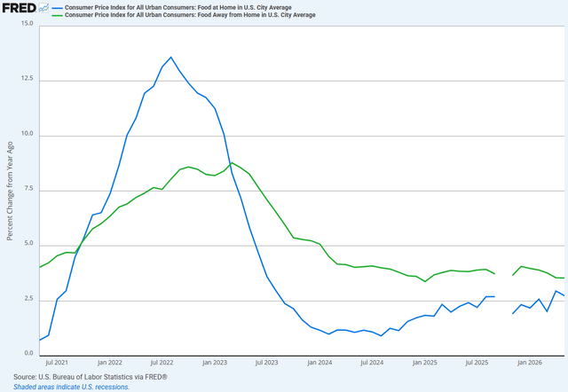Click the 0.0 y-axis label
The image size is (568, 392).
(x=28, y=353)
